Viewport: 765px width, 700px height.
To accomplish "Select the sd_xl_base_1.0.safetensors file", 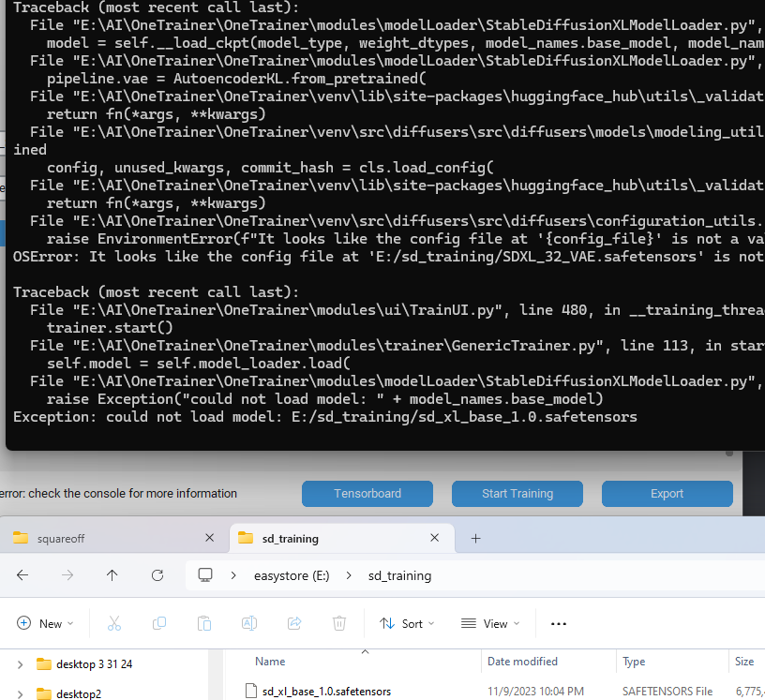I will click(x=326, y=692).
